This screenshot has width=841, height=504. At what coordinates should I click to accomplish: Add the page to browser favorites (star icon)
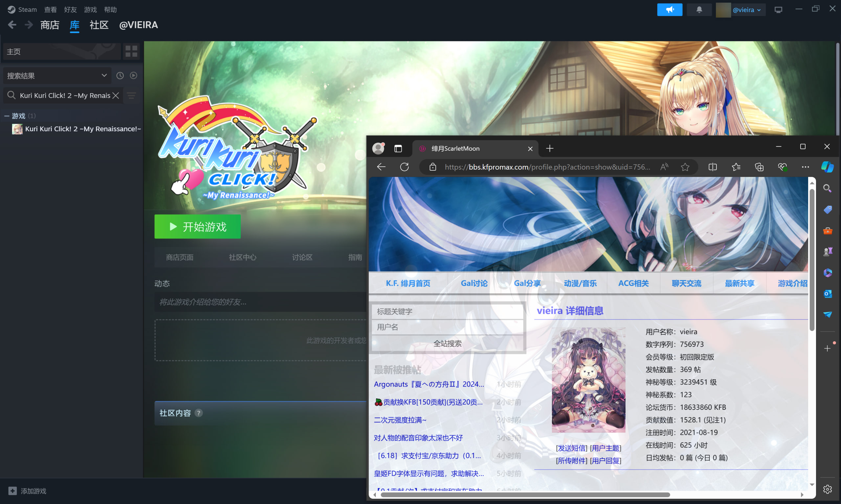(685, 167)
